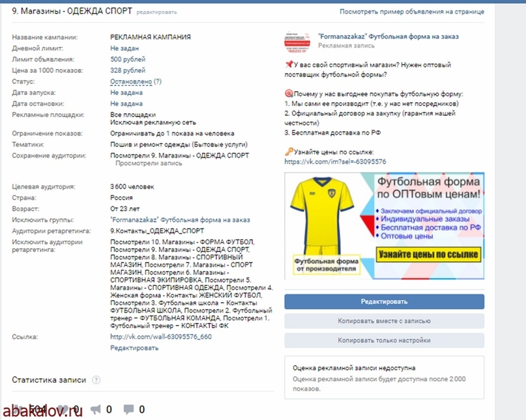The image size is (526, 420).
Task: Click the statistics help question mark icon
Action: tap(96, 380)
